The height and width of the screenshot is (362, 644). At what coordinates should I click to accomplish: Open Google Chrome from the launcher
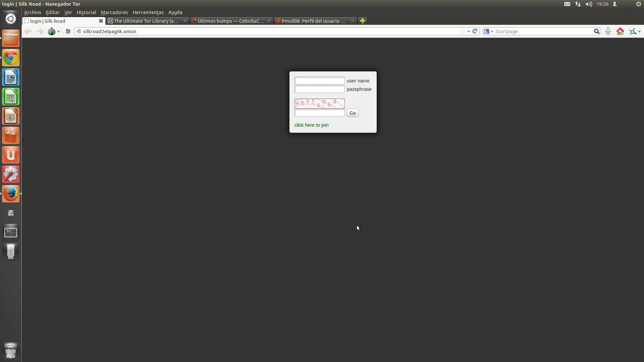coord(11,58)
